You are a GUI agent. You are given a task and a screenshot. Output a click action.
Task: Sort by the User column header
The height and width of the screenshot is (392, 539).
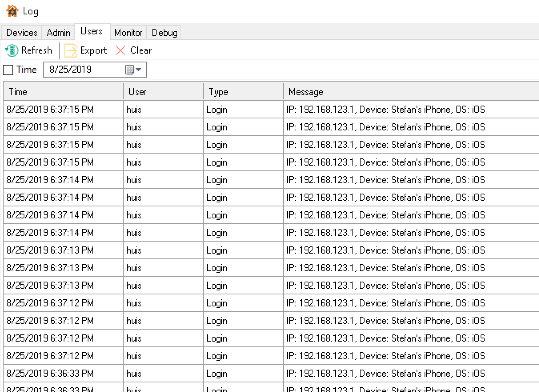point(163,92)
